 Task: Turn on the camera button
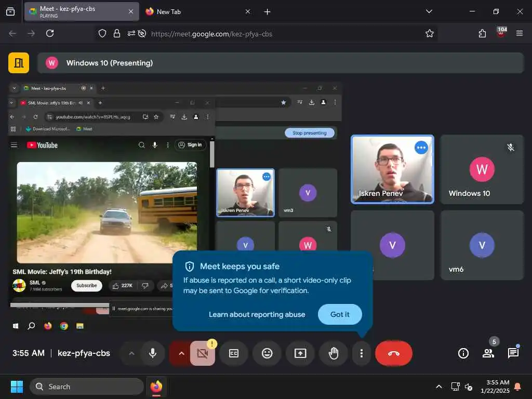pyautogui.click(x=203, y=353)
